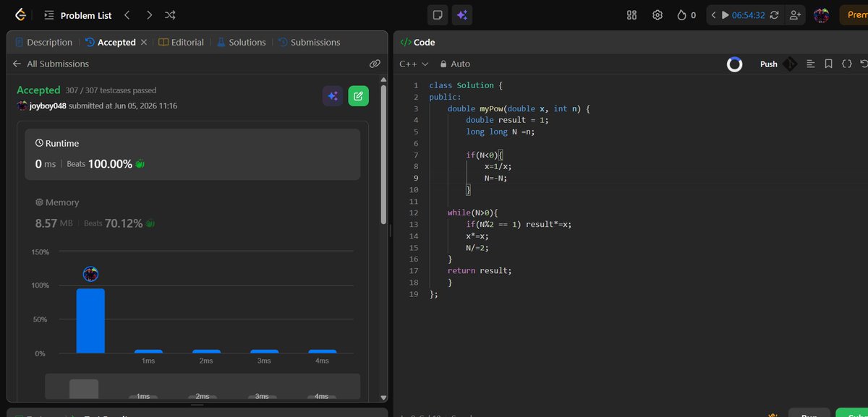This screenshot has width=868, height=417.
Task: Start the timer play button
Action: tap(725, 14)
